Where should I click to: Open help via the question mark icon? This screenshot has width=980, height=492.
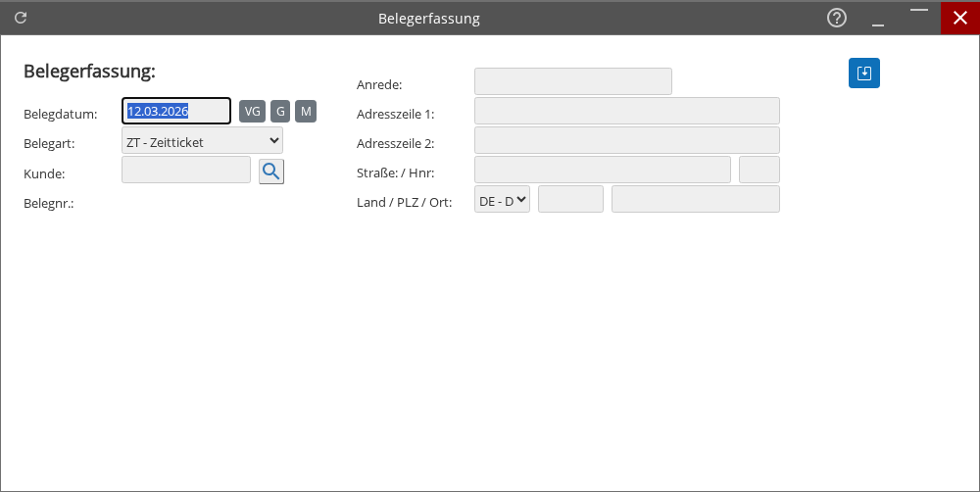[836, 18]
